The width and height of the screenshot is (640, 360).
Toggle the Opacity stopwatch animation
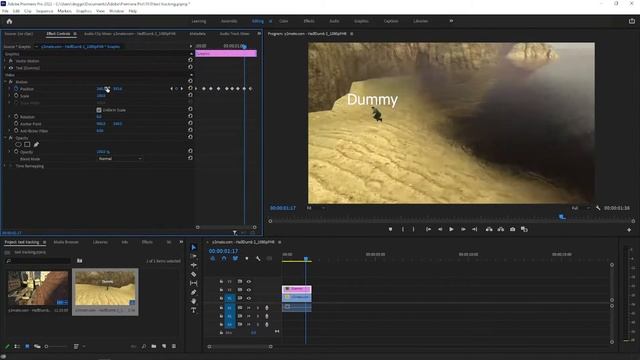pyautogui.click(x=16, y=151)
